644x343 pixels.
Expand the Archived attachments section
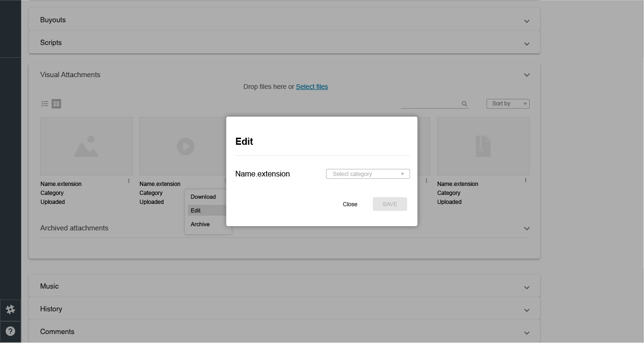click(x=526, y=229)
